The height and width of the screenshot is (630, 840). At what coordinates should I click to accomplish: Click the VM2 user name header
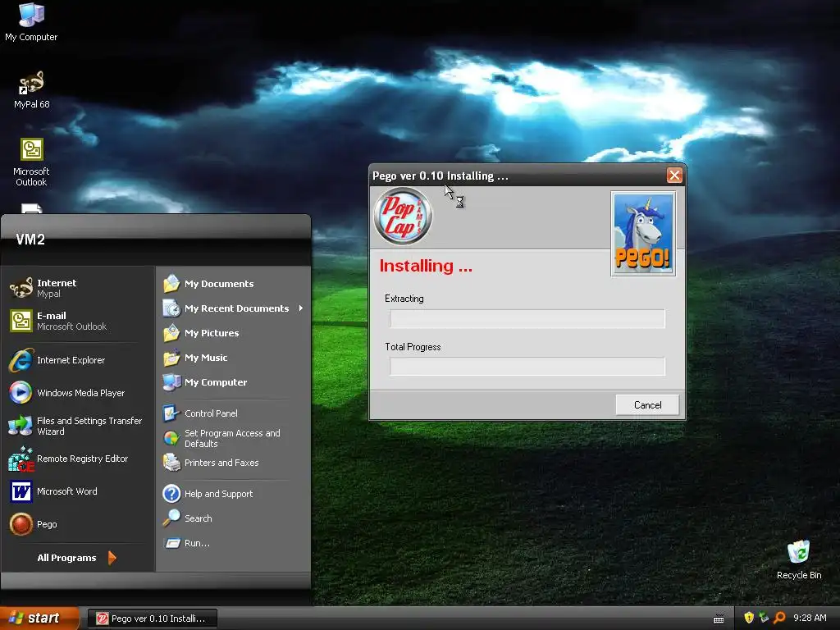(30, 240)
